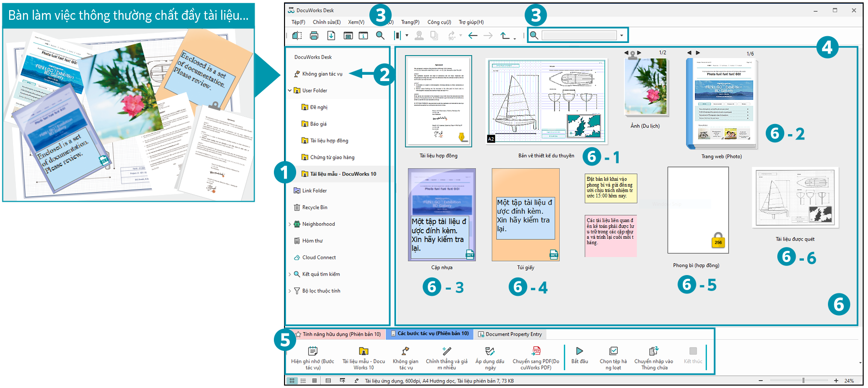Go forward with the right arrow icon

click(x=488, y=35)
